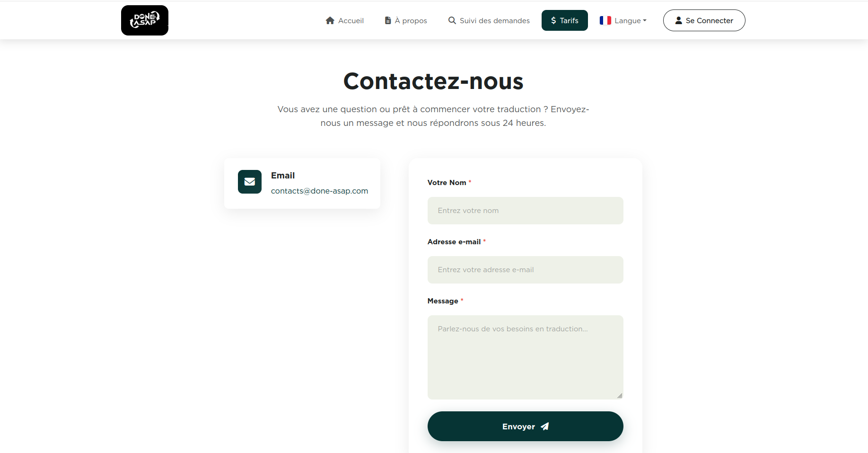
Task: Open Suivi des demandes page
Action: tap(494, 20)
